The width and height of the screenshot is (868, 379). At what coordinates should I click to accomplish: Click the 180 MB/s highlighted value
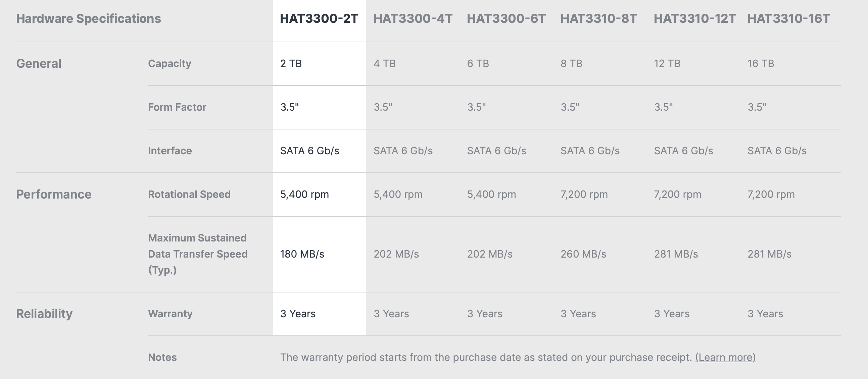tap(302, 254)
